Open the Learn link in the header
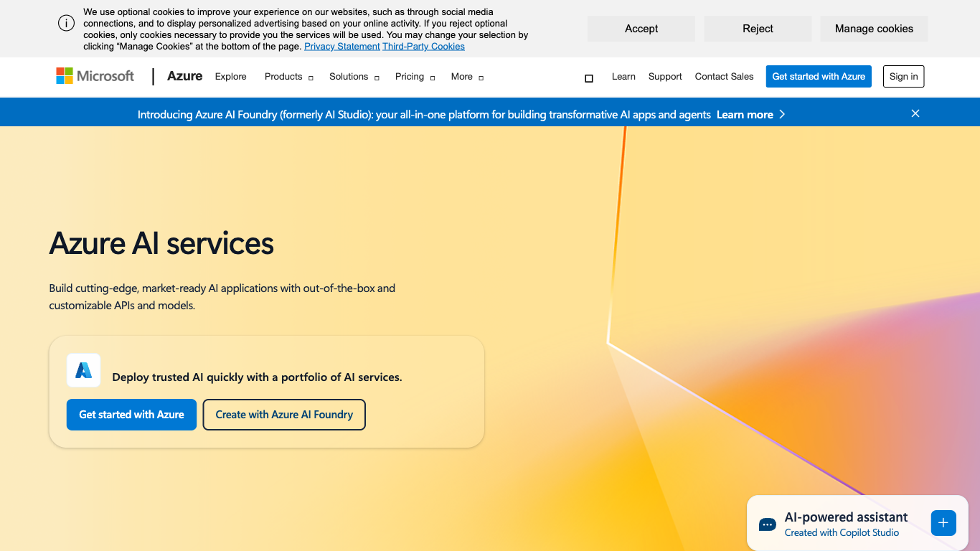The image size is (980, 551). pos(623,77)
